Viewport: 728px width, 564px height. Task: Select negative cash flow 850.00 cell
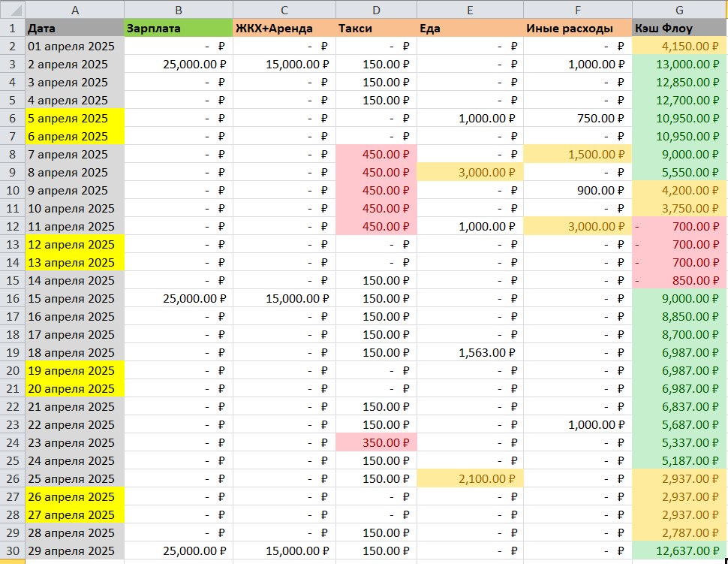coord(679,280)
